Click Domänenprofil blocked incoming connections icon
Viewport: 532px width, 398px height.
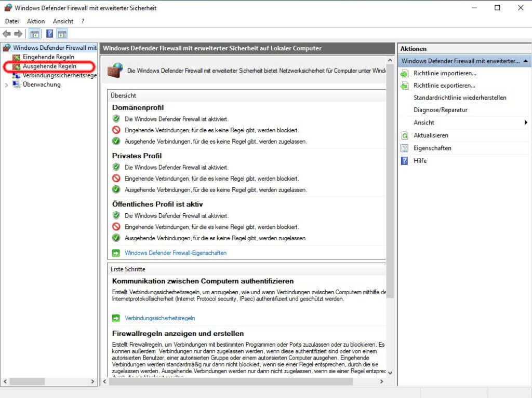(116, 130)
